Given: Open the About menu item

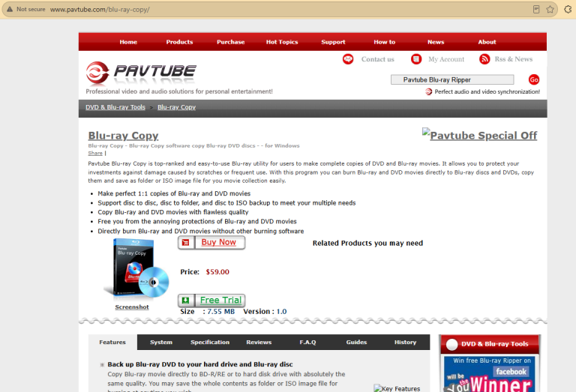Looking at the screenshot, I should pos(487,42).
